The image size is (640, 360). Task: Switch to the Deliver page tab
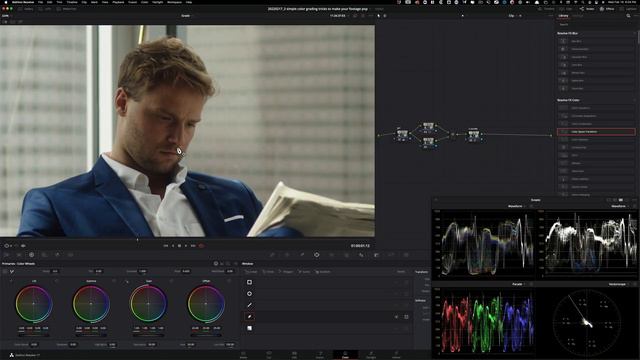[x=396, y=355]
